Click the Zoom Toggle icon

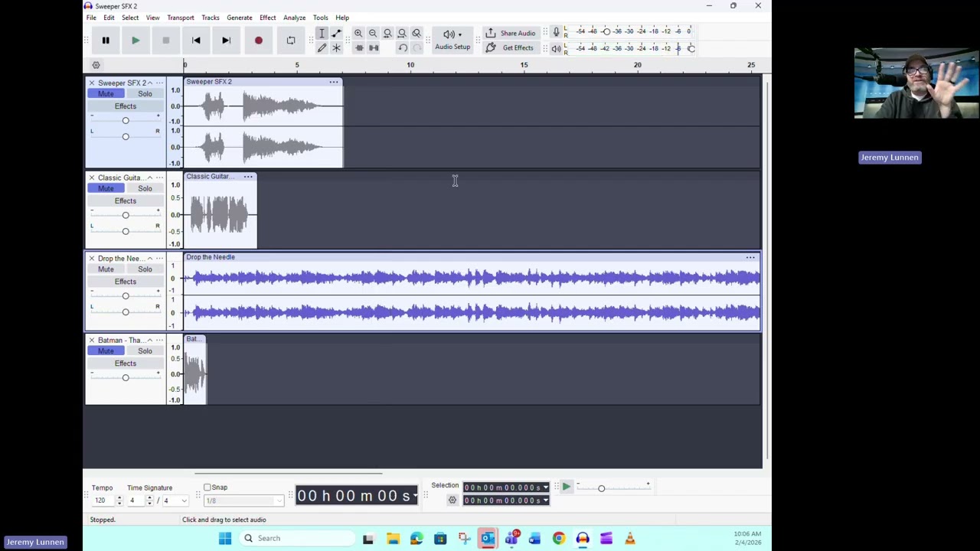[416, 34]
